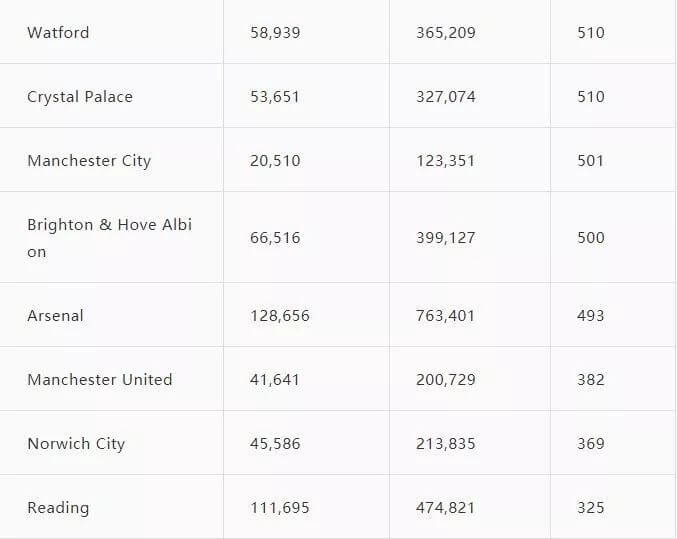Select the 474,821 Reading value
Screen dimensions: 677x539
446,507
